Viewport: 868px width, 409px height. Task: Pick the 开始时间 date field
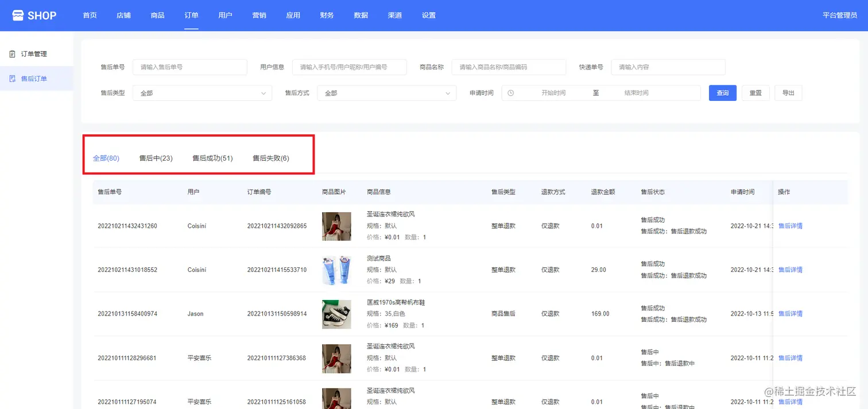tap(553, 93)
